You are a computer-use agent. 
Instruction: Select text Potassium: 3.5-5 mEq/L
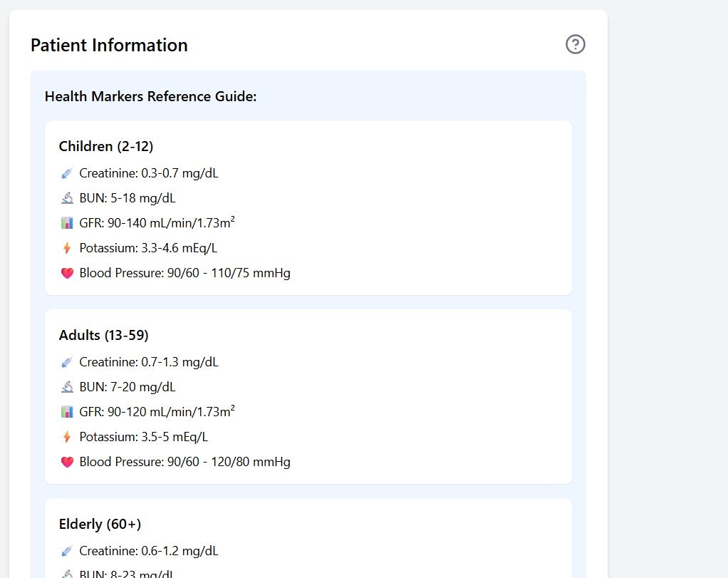coord(143,437)
